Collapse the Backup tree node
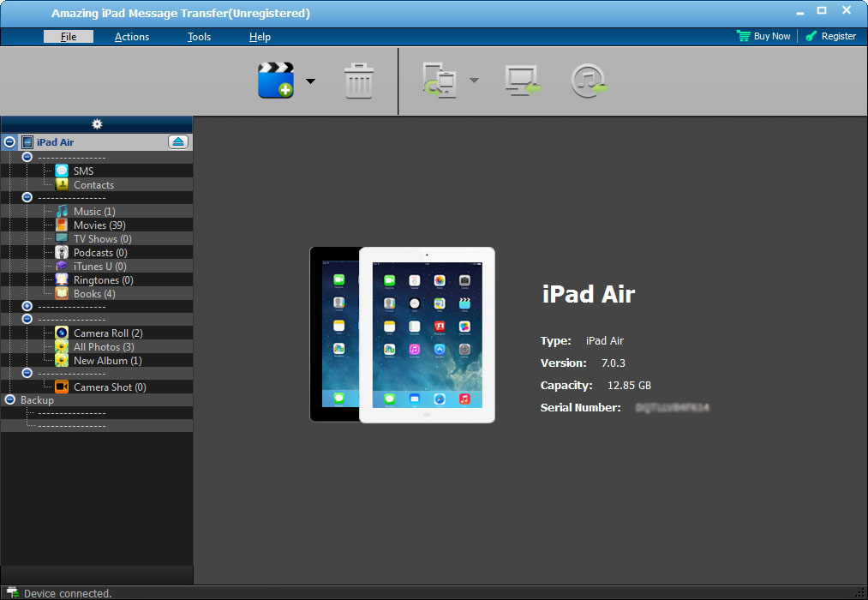Image resolution: width=868 pixels, height=600 pixels. pyautogui.click(x=10, y=399)
